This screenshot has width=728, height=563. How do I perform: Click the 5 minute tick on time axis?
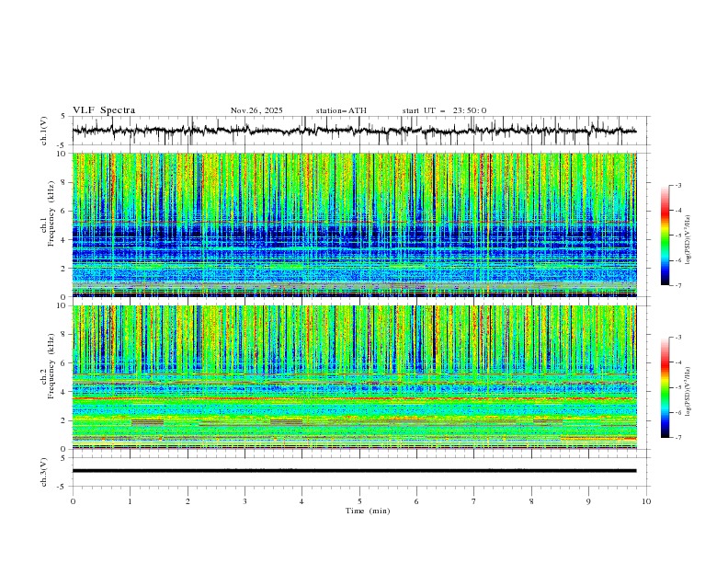point(359,500)
